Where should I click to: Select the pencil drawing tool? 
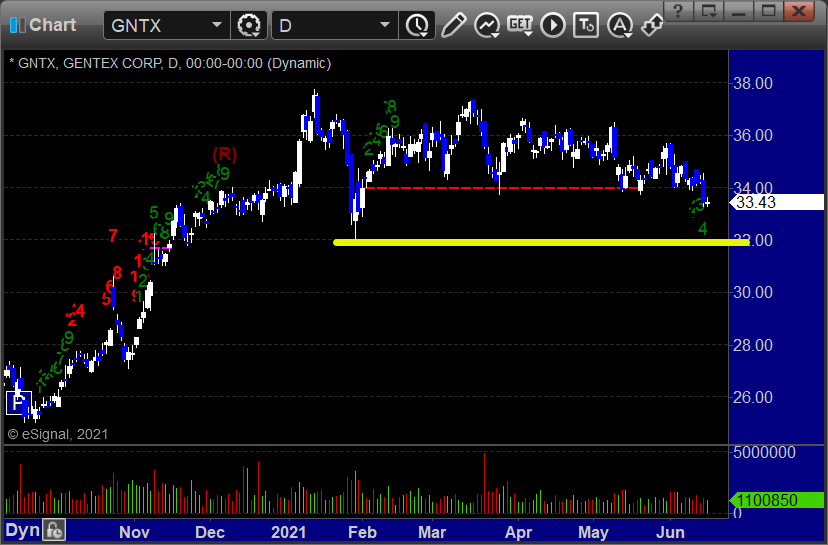(453, 25)
